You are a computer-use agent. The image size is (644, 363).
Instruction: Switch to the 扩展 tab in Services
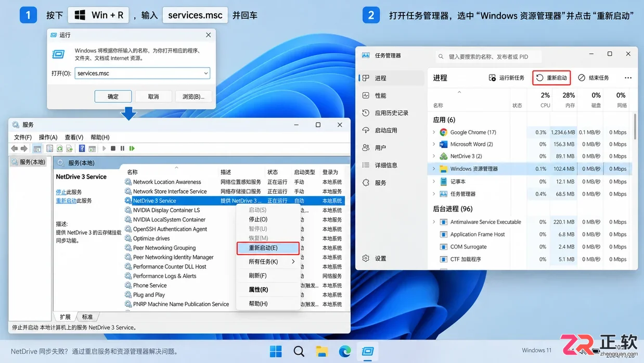click(65, 317)
